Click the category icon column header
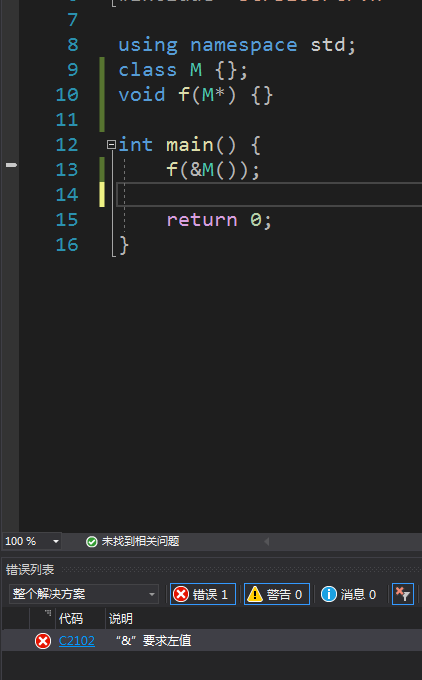422x680 pixels. tap(43, 618)
